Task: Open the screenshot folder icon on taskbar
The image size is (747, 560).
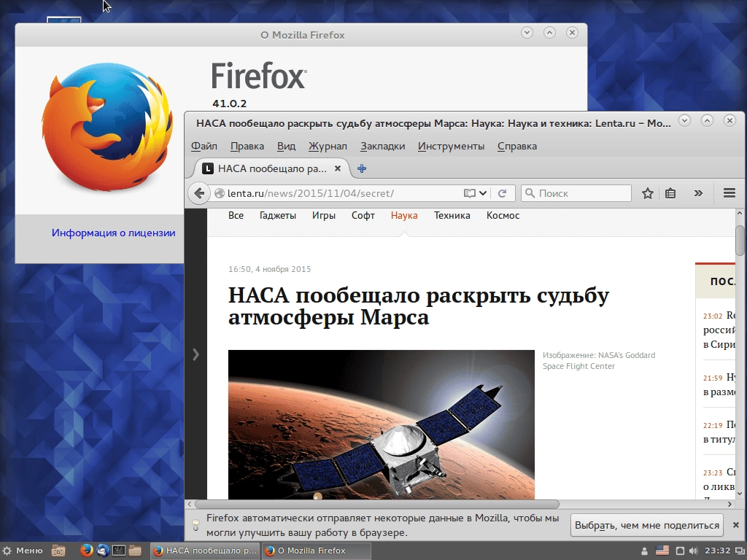Action: (x=58, y=551)
